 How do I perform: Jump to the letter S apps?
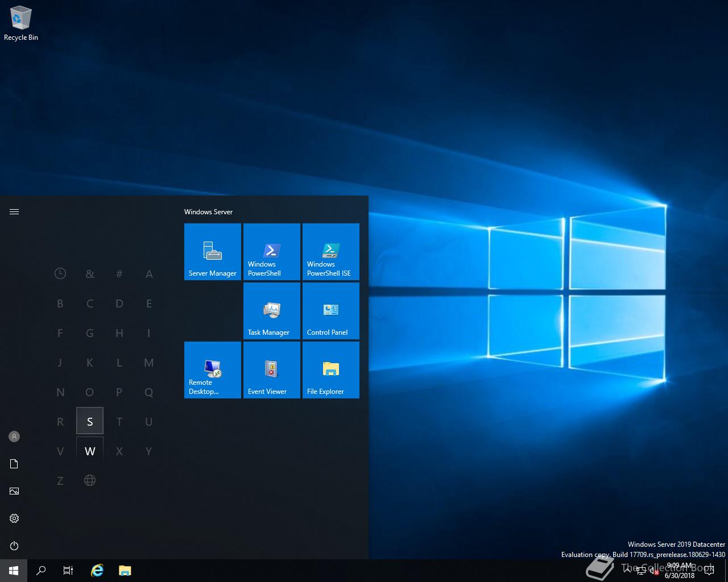click(x=90, y=421)
